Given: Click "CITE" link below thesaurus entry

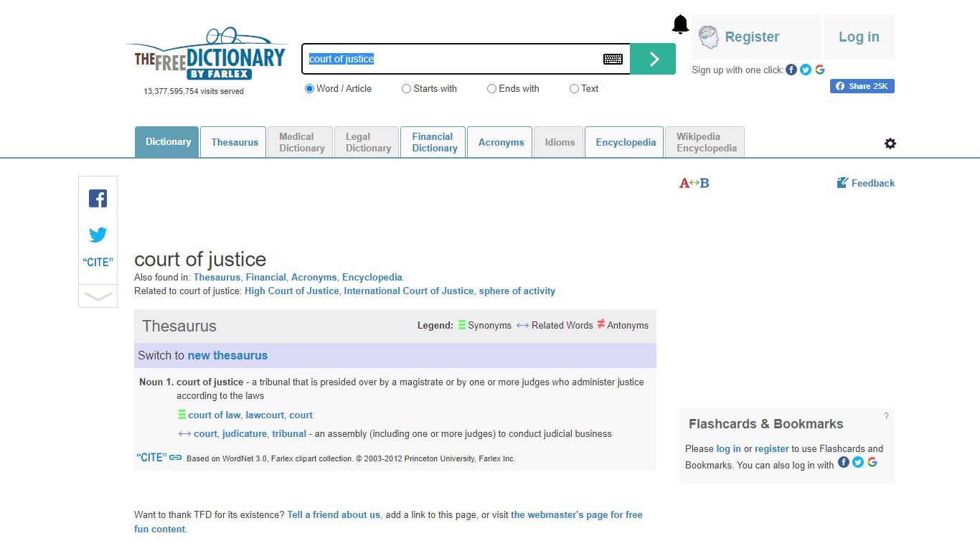Looking at the screenshot, I should [151, 458].
